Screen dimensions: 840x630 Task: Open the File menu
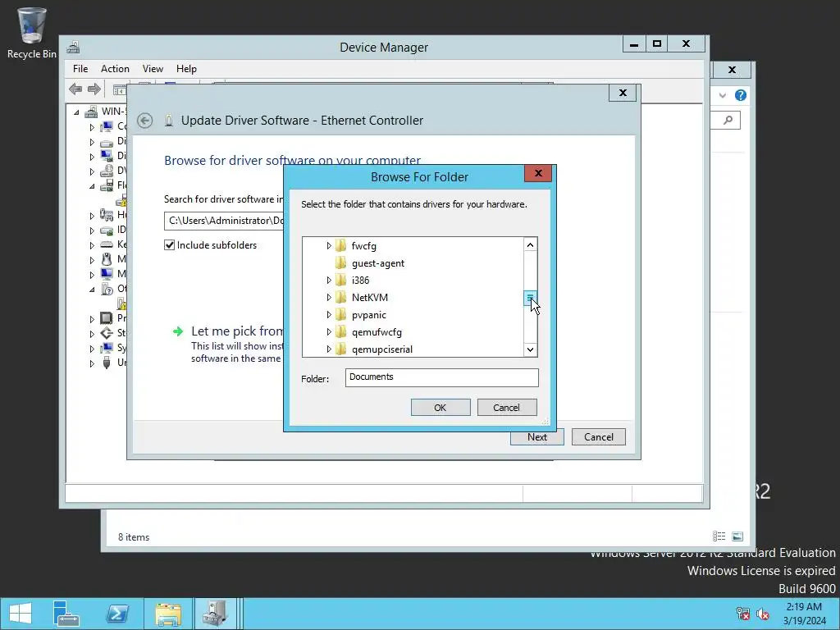tap(80, 69)
